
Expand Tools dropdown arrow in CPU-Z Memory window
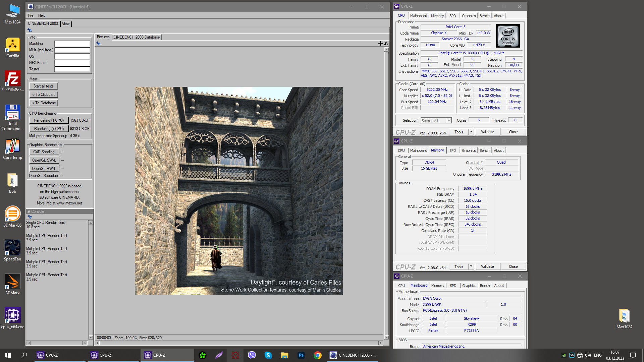(471, 266)
